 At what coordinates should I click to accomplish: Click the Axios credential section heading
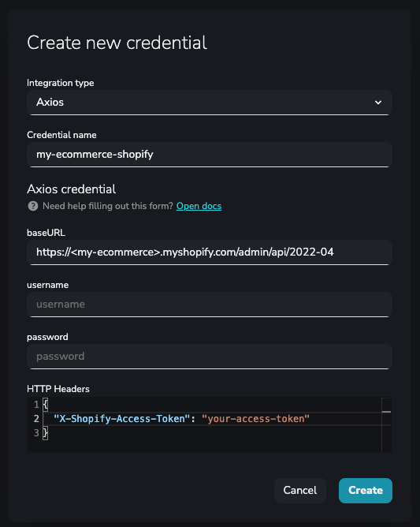pyautogui.click(x=72, y=189)
